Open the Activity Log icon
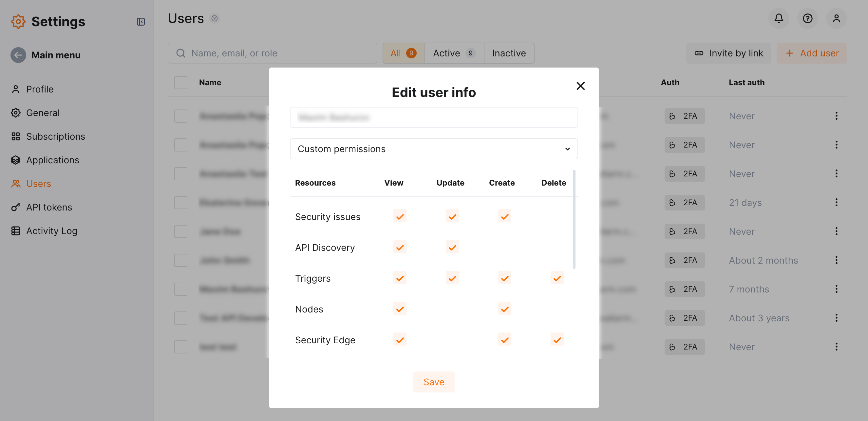The width and height of the screenshot is (868, 421). [x=15, y=231]
